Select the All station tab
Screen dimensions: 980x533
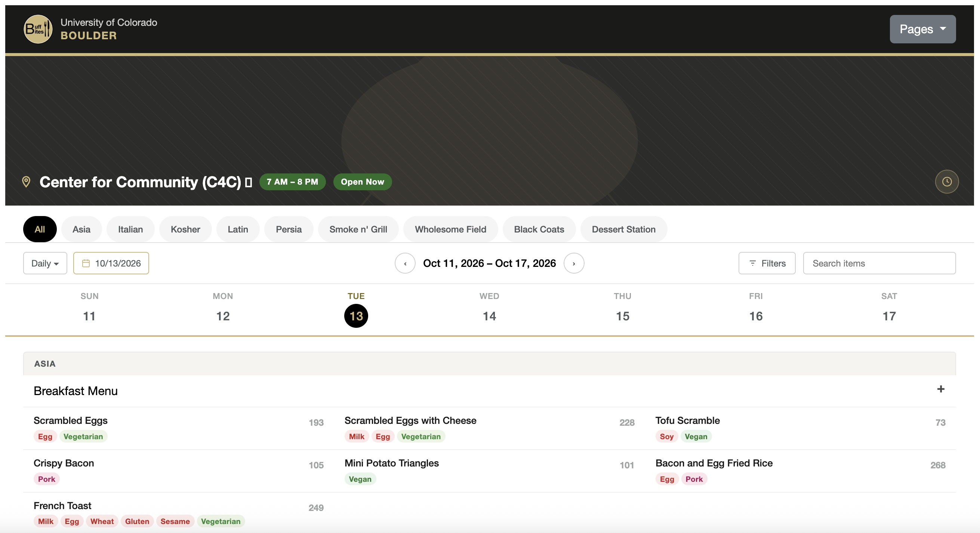coord(40,229)
